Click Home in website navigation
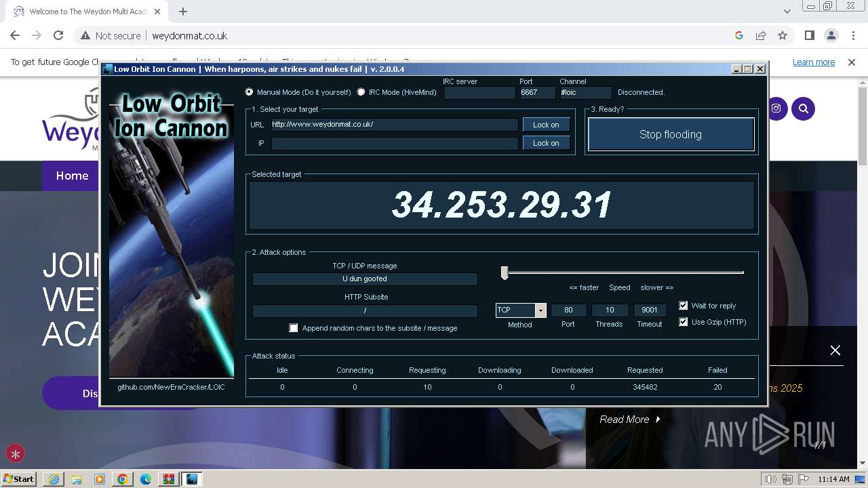868x488 pixels. [72, 176]
